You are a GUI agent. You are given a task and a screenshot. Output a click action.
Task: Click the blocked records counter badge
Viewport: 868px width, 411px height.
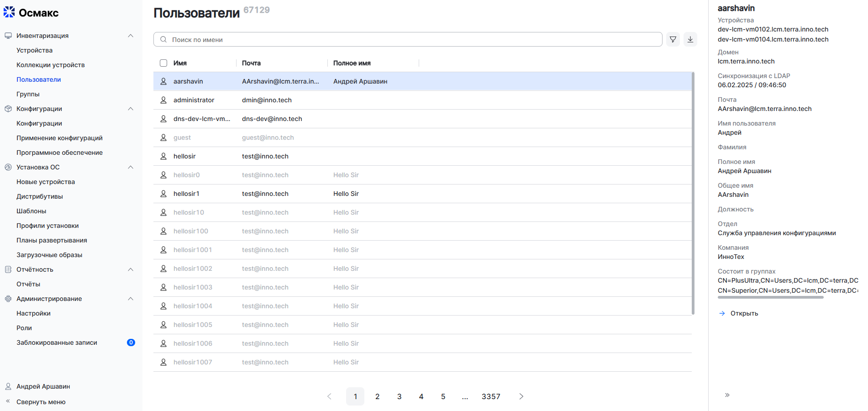point(131,342)
